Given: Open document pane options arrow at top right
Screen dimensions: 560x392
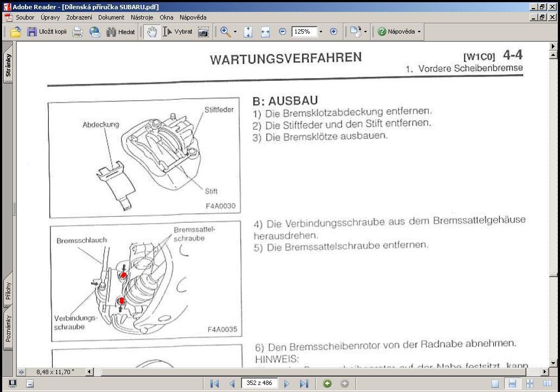Looking at the screenshot, I should point(553,46).
